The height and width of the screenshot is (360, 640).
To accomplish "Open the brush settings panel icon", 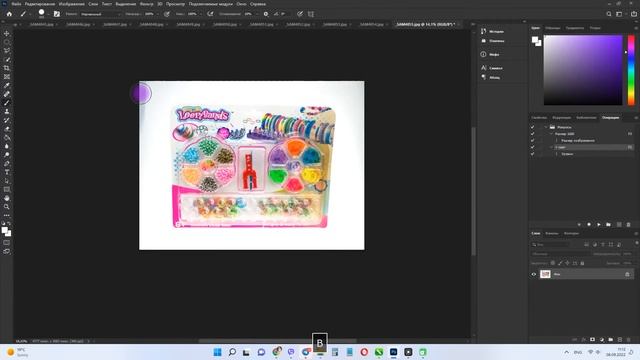I will tap(57, 14).
